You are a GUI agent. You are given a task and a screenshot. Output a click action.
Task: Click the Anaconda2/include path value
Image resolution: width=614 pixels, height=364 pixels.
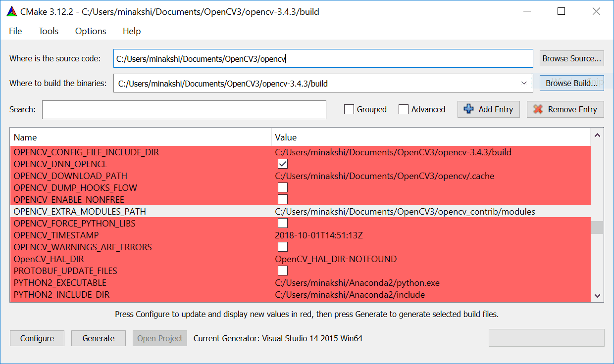click(350, 294)
